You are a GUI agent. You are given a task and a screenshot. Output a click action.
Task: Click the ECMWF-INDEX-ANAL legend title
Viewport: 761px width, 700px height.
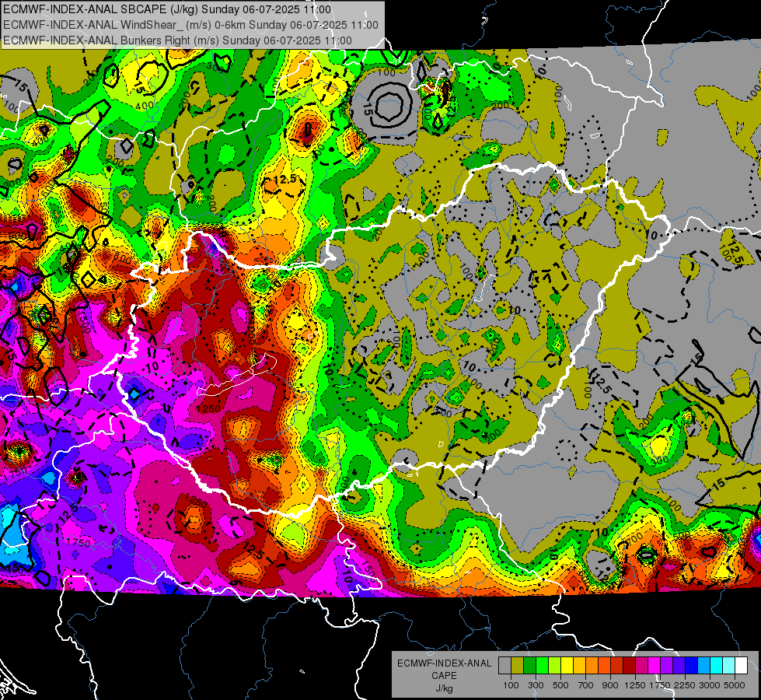pos(444,663)
